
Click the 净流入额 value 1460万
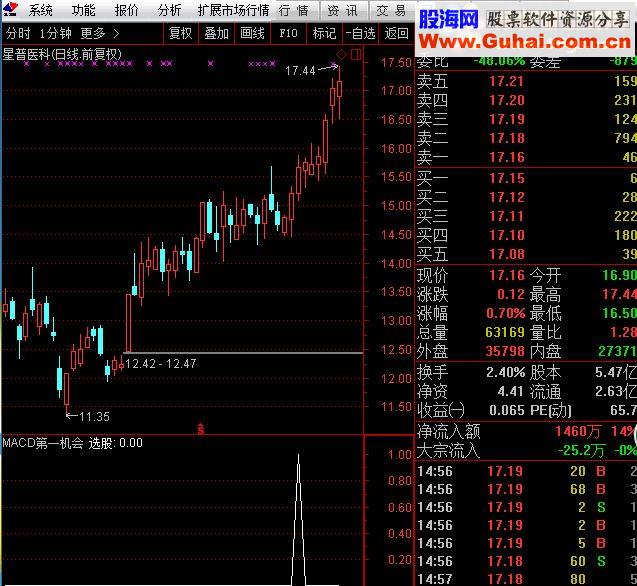coord(577,431)
